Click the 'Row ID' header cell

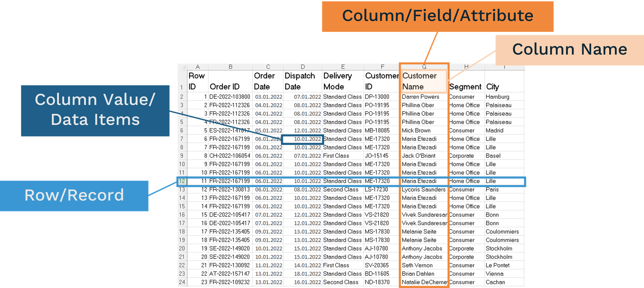(198, 81)
